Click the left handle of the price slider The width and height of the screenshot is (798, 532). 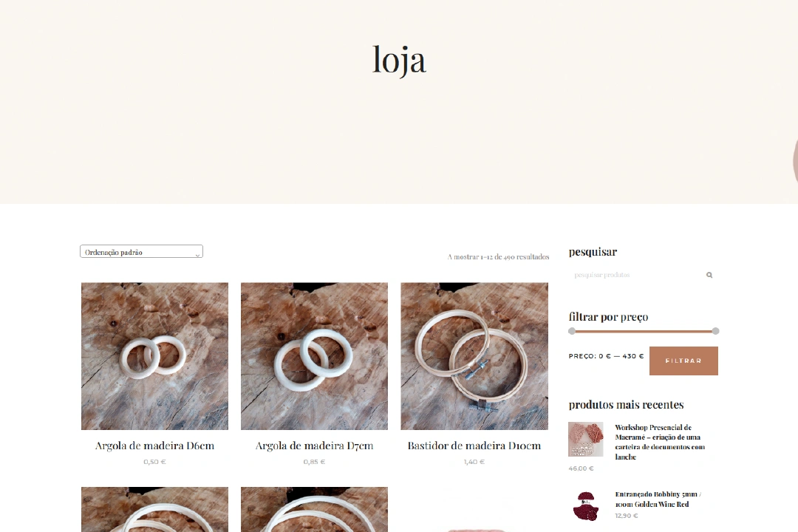coord(572,332)
